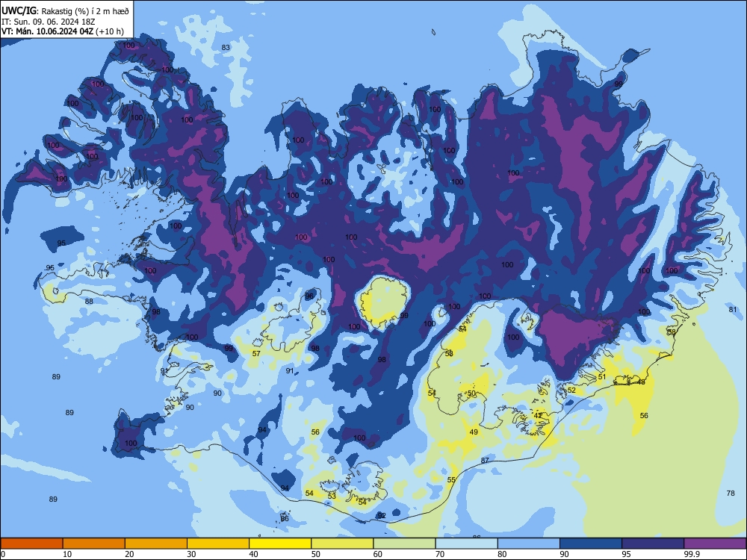
Task: Click the map humidity value 88
Action: coord(89,302)
